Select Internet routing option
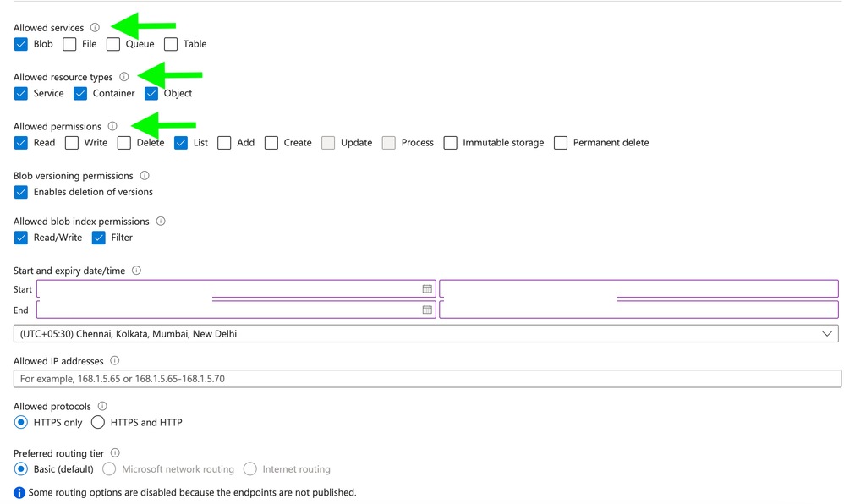Viewport: 844px width, 504px height. pos(249,469)
